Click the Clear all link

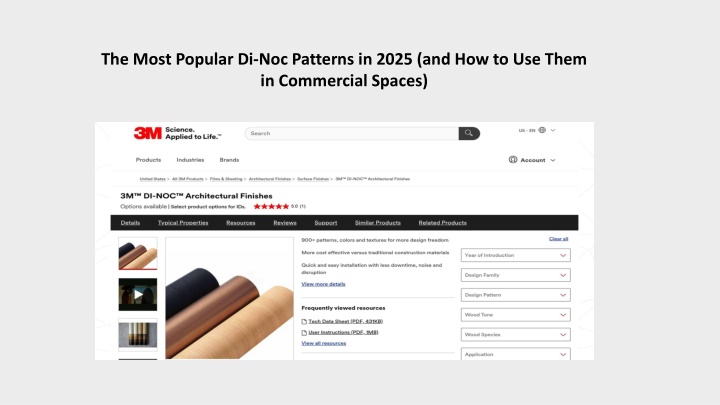[x=558, y=239]
